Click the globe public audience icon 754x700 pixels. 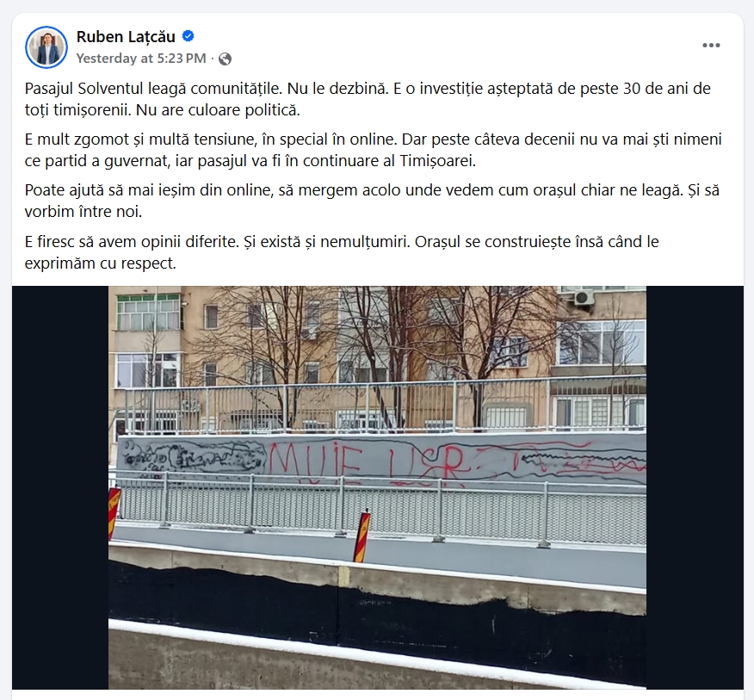[x=225, y=59]
